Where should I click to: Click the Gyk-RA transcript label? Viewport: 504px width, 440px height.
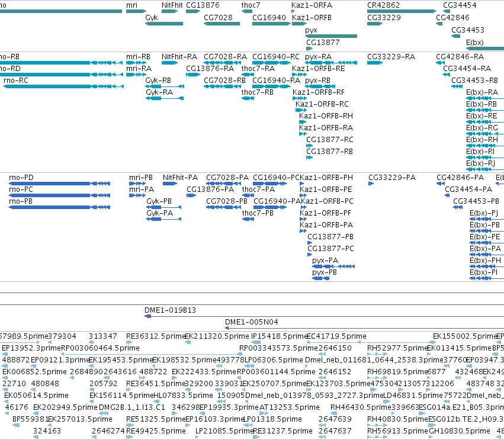[x=159, y=92]
